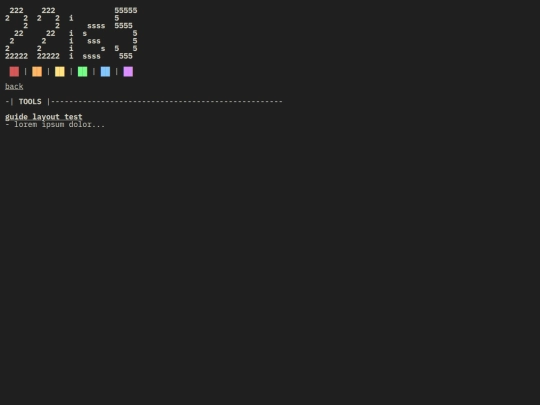This screenshot has width=540, height=405.
Task: Click the separator bar between blue and purple
Action: pos(117,72)
